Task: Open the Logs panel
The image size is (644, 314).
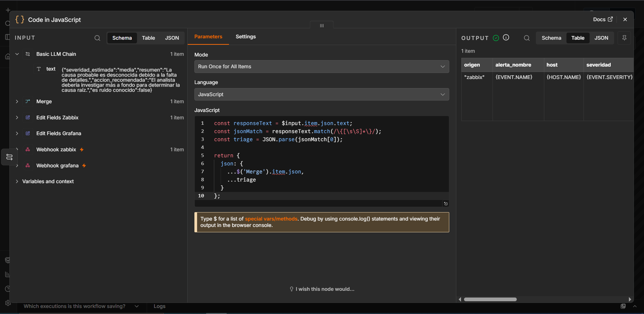Action: 159,306
